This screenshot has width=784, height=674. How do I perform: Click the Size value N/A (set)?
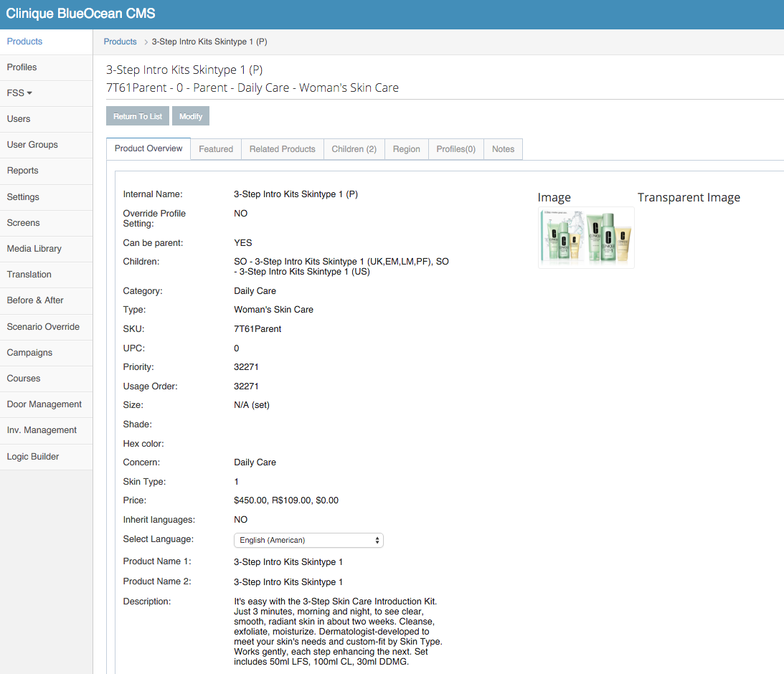coord(252,404)
